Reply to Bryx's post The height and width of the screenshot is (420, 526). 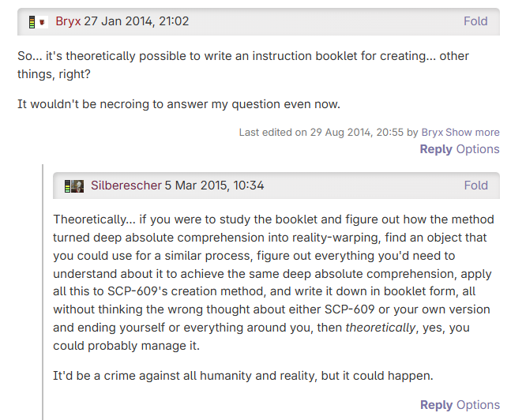[x=436, y=149]
